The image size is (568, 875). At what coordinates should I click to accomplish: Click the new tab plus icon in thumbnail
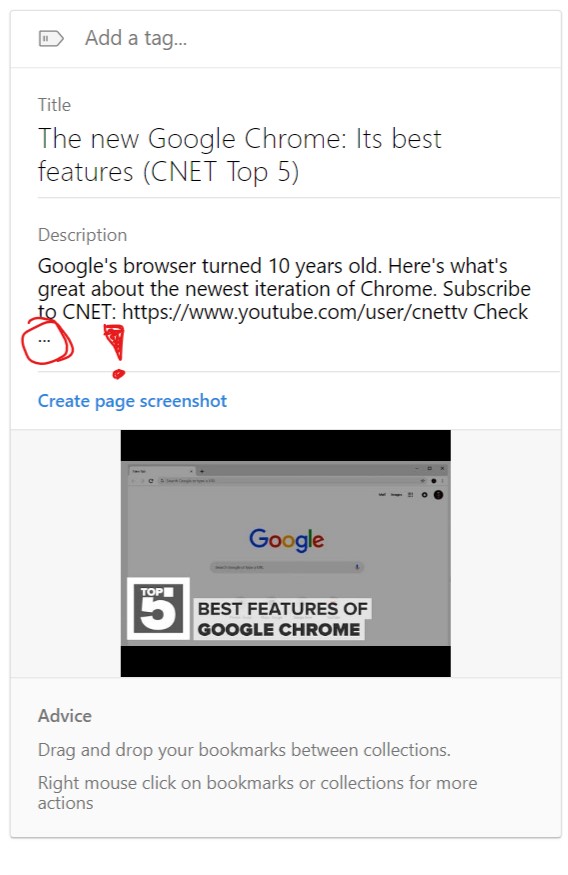pyautogui.click(x=202, y=471)
